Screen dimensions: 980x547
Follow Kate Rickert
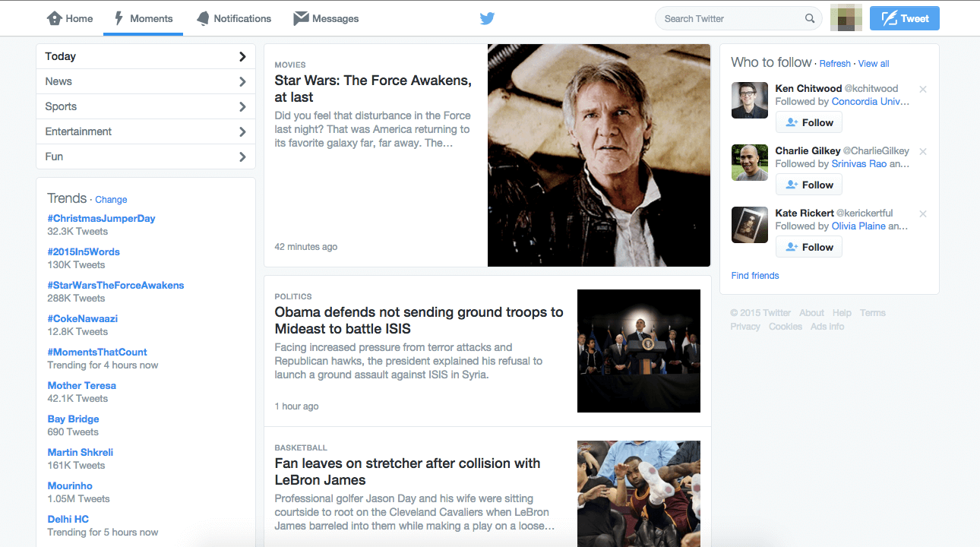tap(809, 247)
